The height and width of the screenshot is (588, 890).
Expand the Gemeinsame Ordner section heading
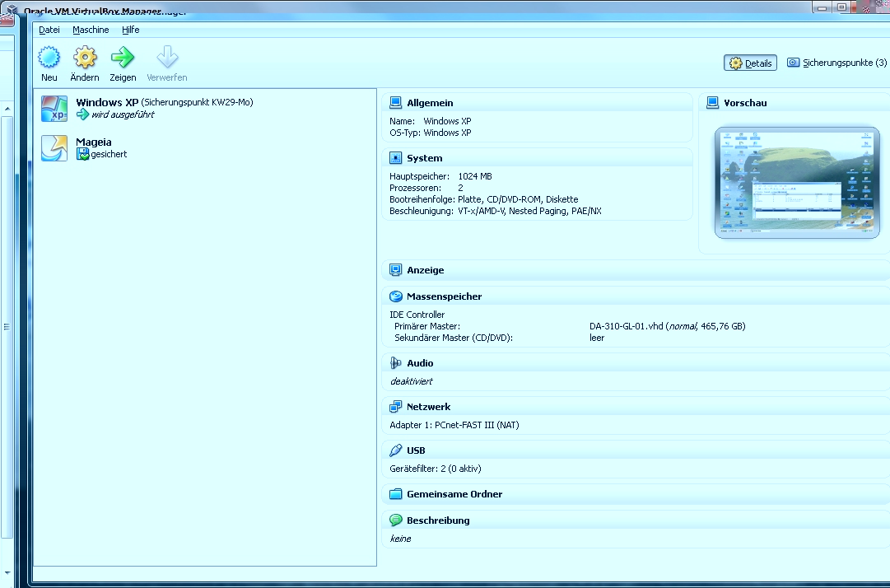point(454,494)
